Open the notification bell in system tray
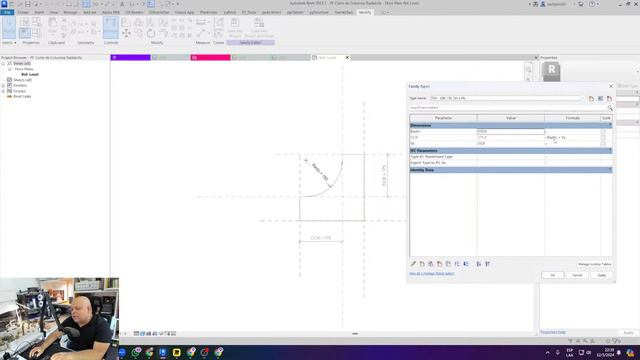Viewport: 640px width, 360px height. [x=619, y=353]
